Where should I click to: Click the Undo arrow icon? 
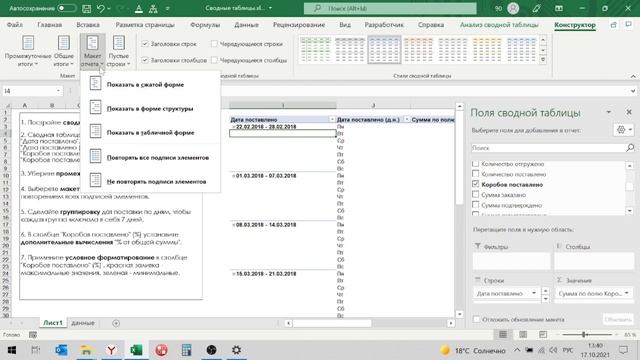[x=100, y=8]
